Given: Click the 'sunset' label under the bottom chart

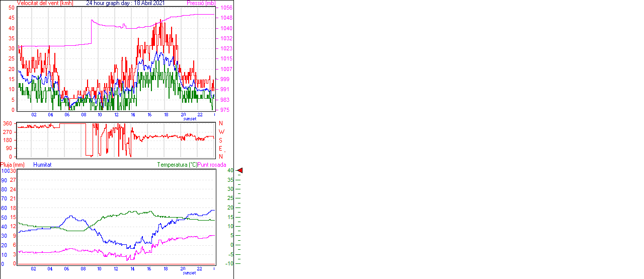Looking at the screenshot, I should tap(190, 273).
